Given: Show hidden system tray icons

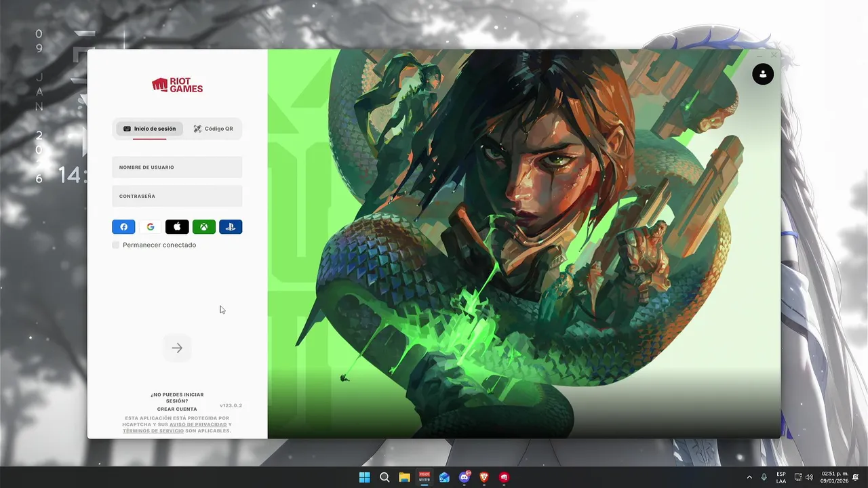Looking at the screenshot, I should (x=749, y=477).
